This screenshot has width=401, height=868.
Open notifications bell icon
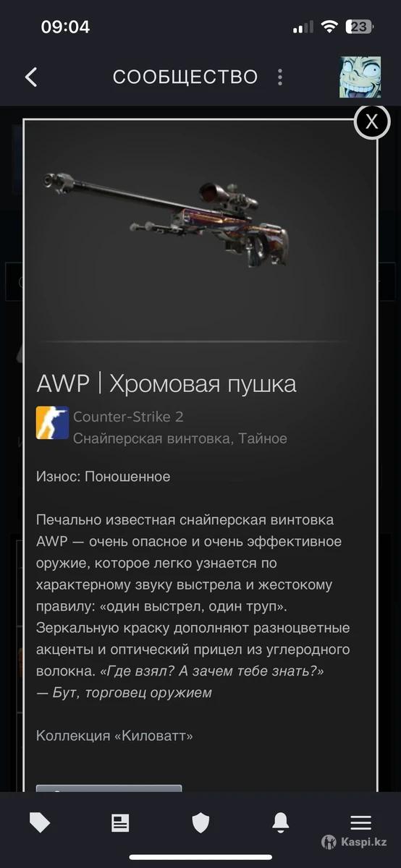[x=281, y=822]
